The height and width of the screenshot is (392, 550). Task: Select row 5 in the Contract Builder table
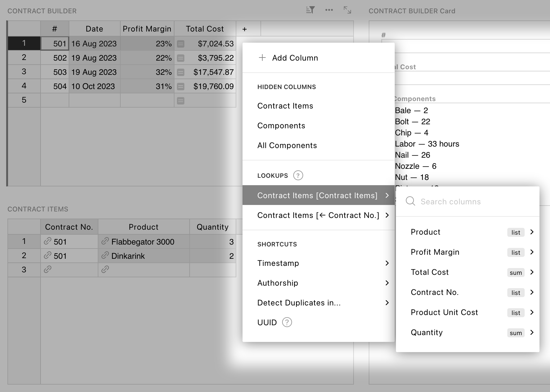click(24, 100)
